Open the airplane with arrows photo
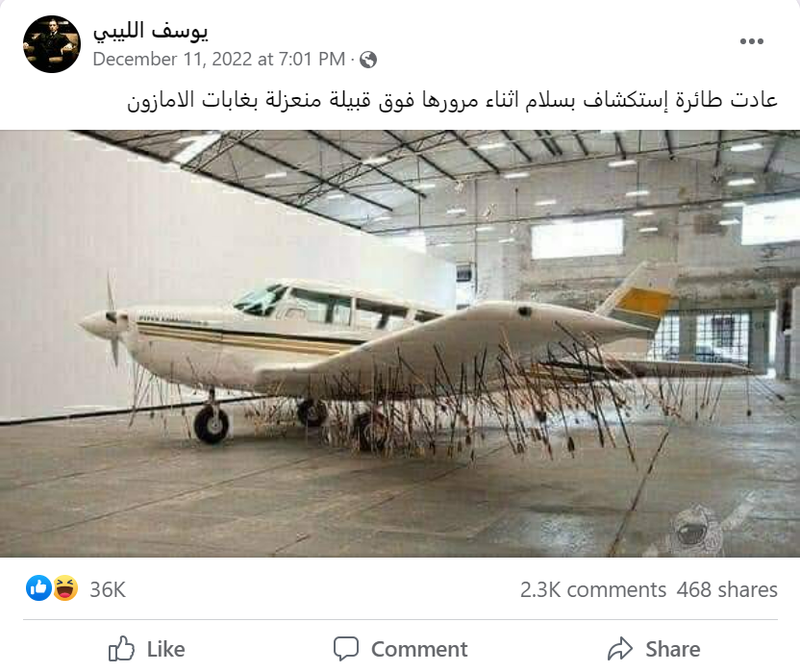This screenshot has height=672, width=800. 400,343
